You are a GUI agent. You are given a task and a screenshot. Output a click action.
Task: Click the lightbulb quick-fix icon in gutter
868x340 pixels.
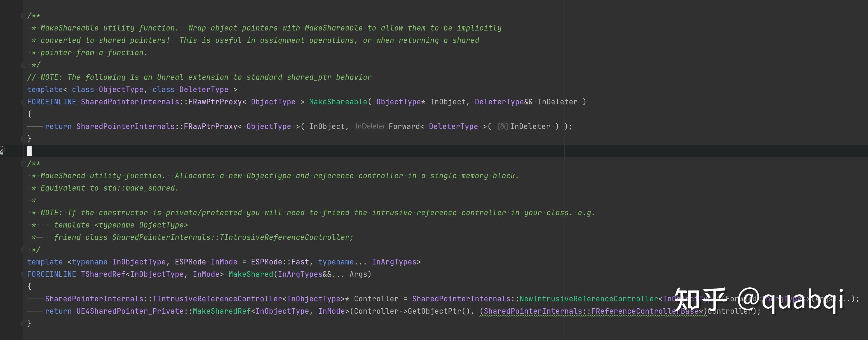pos(2,151)
